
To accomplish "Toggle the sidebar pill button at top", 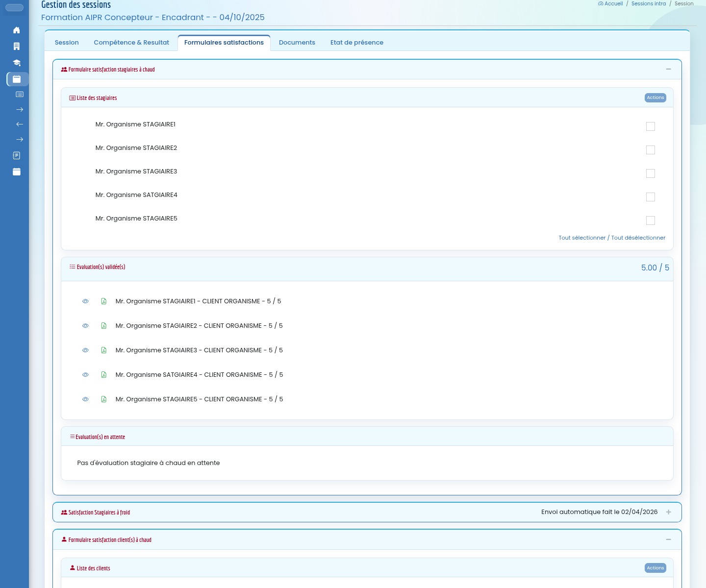I will 14,7.
